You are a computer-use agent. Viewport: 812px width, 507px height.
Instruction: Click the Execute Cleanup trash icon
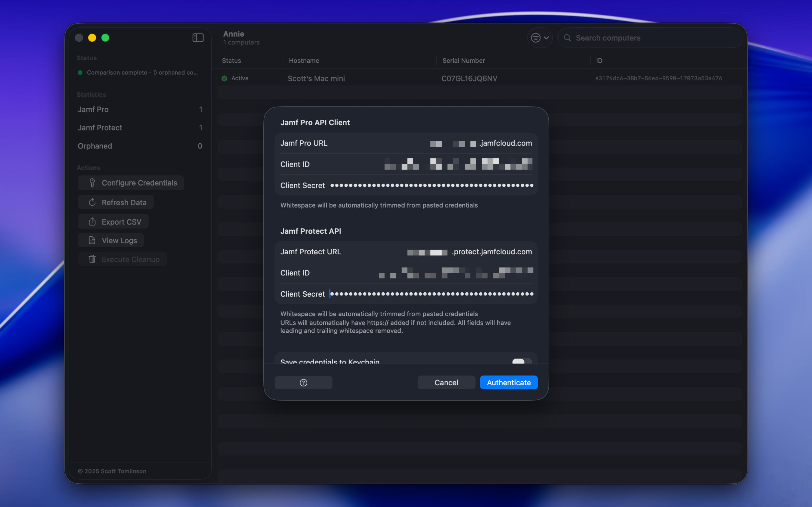point(92,259)
